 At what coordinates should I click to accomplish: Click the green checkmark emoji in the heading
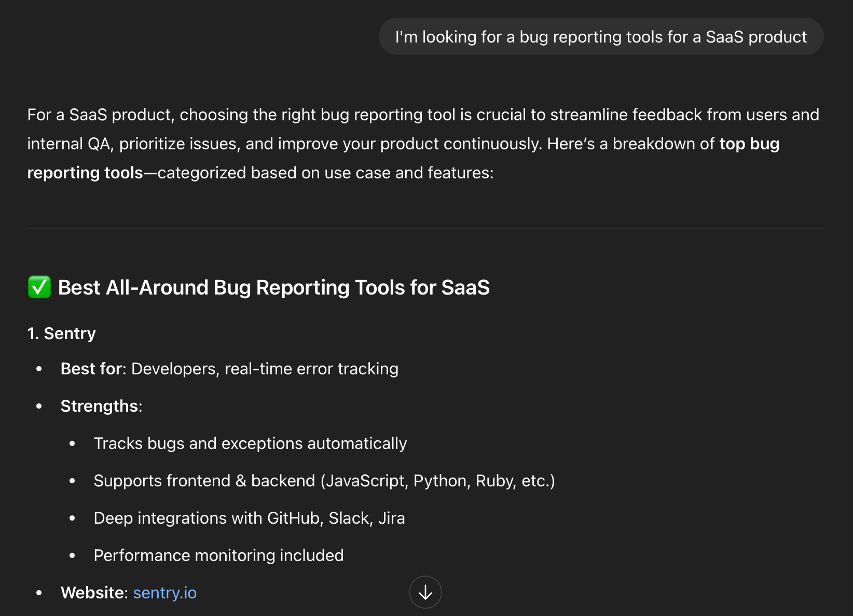pyautogui.click(x=39, y=287)
